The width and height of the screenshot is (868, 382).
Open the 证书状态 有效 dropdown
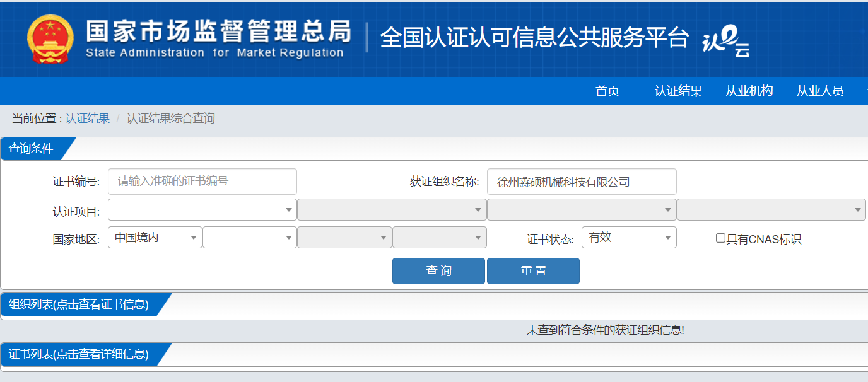629,238
